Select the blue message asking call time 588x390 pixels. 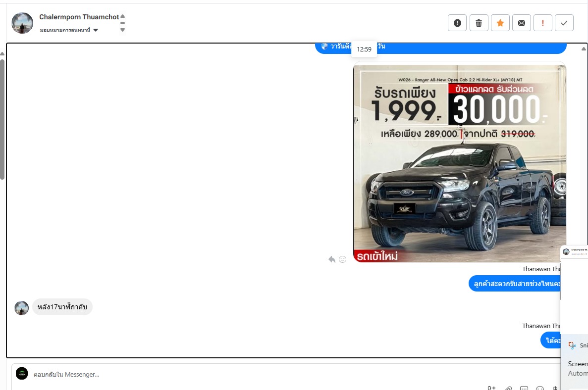(515, 284)
